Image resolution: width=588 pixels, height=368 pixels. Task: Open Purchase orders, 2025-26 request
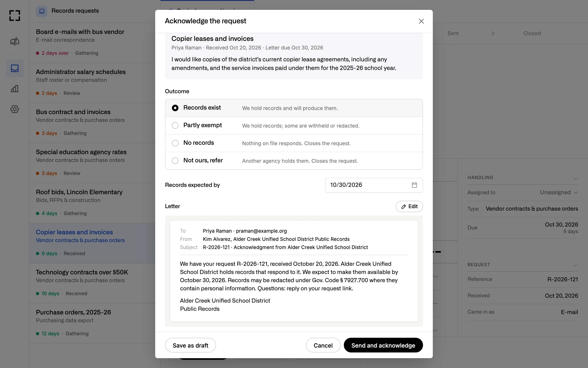point(92,323)
